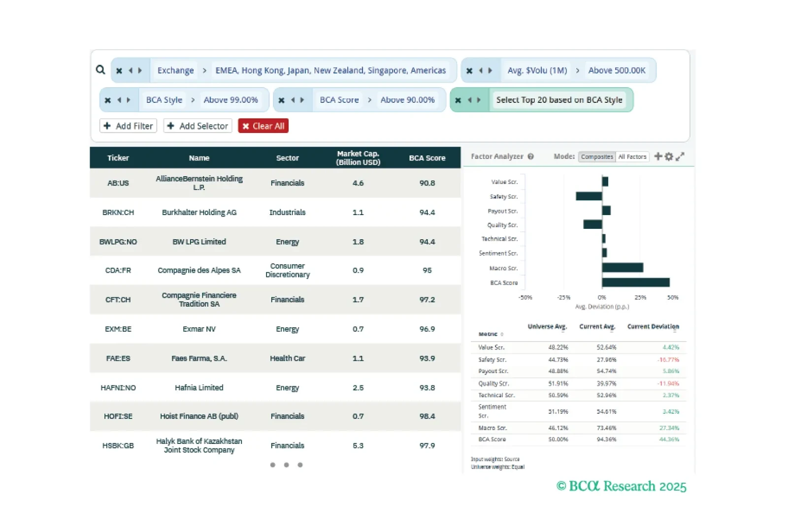The image size is (788, 532).
Task: Click the Add Filter button
Action: [128, 126]
